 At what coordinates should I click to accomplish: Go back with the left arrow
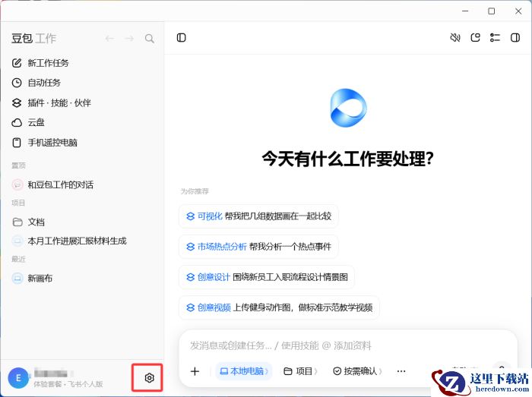109,38
